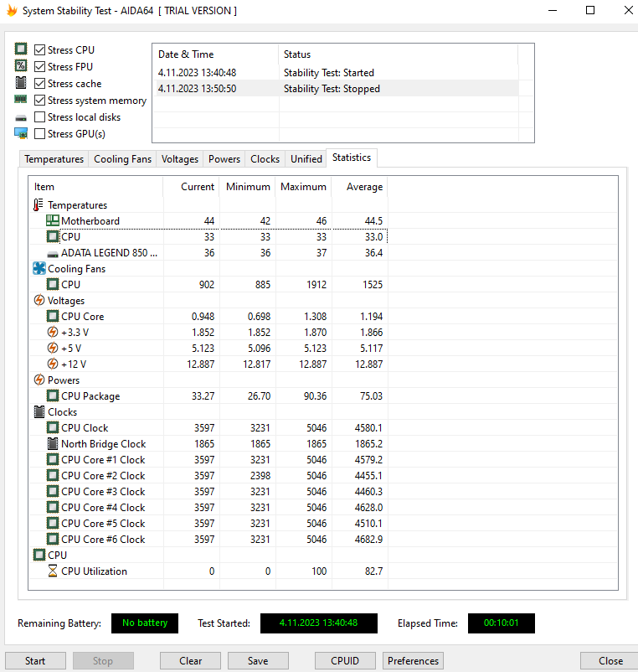638x672 pixels.
Task: Select the Clocks tab
Action: 265,159
